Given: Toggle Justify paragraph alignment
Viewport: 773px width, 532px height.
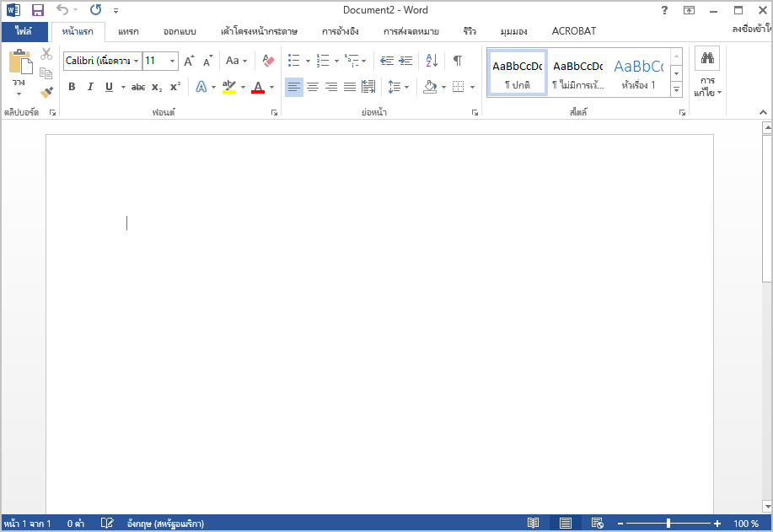Looking at the screenshot, I should click(x=350, y=87).
